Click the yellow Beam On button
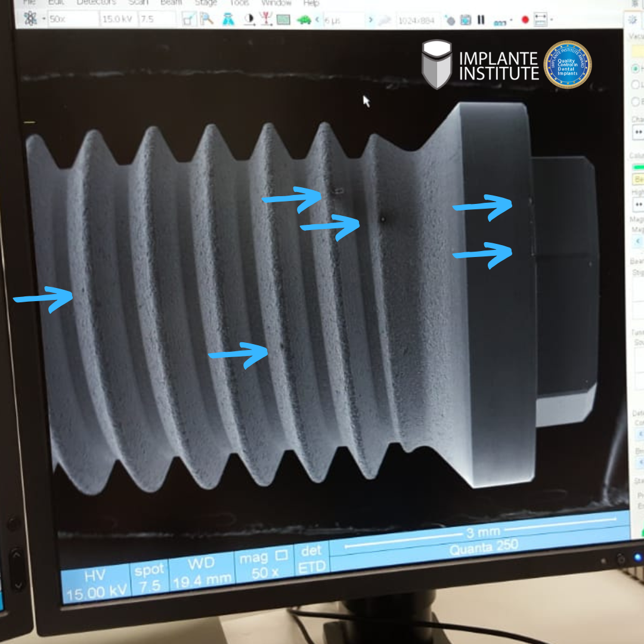The height and width of the screenshot is (644, 644). click(638, 179)
